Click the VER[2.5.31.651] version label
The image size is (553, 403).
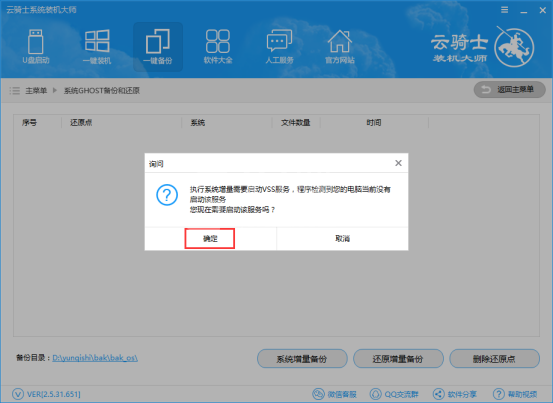(x=54, y=394)
